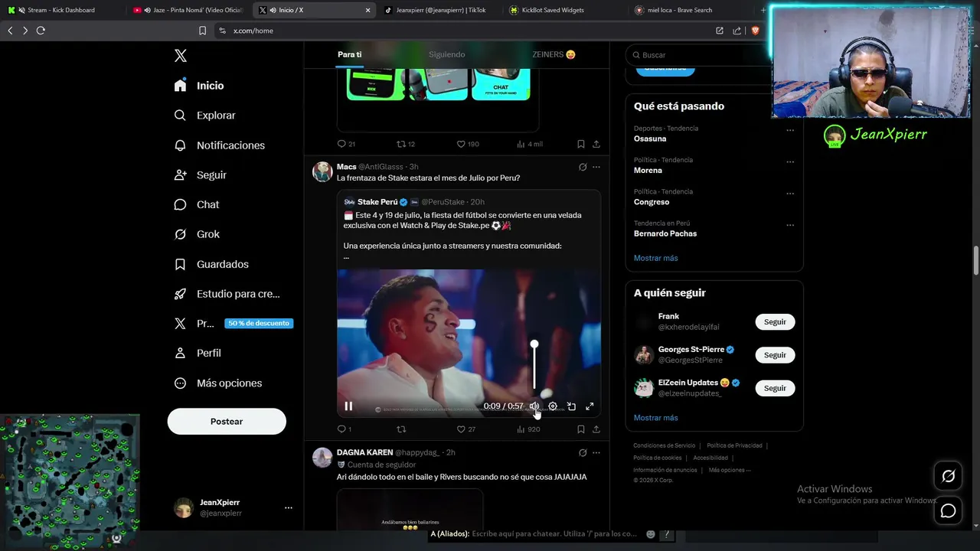Open more options for Osasuna trend
Viewport: 980px width, 551px height.
click(790, 130)
